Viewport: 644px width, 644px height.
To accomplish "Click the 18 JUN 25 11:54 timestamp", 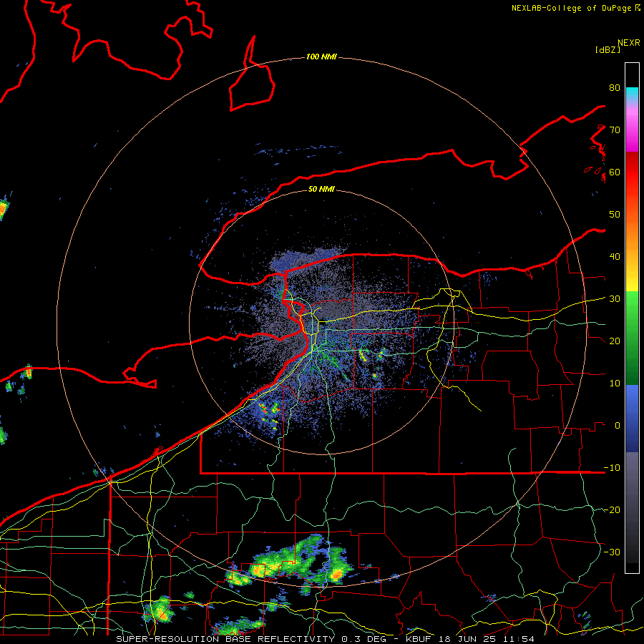I will click(x=487, y=639).
